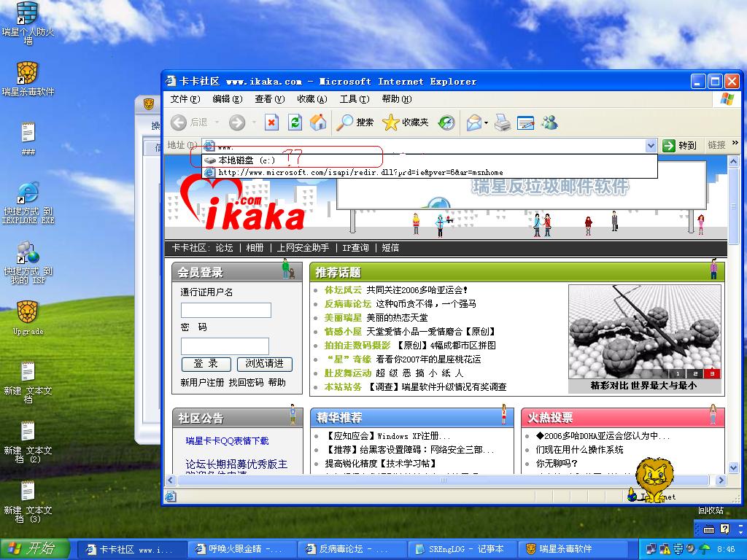Viewport: 747px width, 560px height.
Task: Click the 密码 password input field
Action: coord(225,346)
